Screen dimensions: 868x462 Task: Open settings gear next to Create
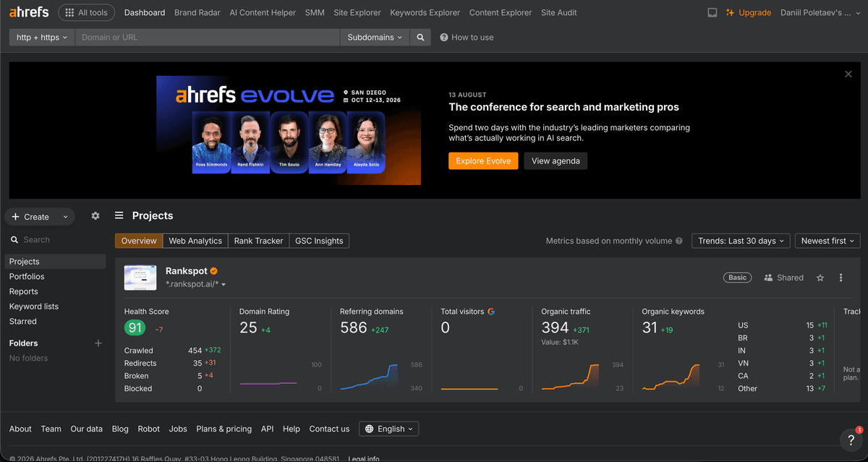[95, 215]
